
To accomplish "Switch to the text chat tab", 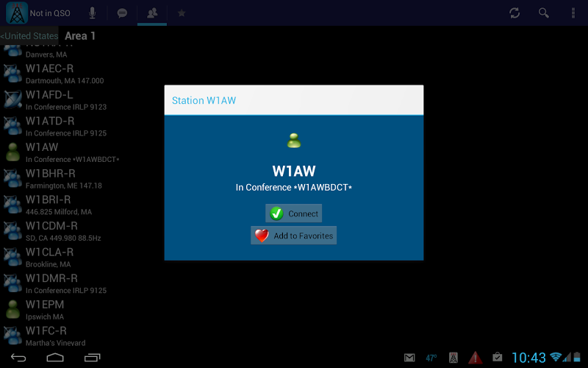I will [x=122, y=13].
